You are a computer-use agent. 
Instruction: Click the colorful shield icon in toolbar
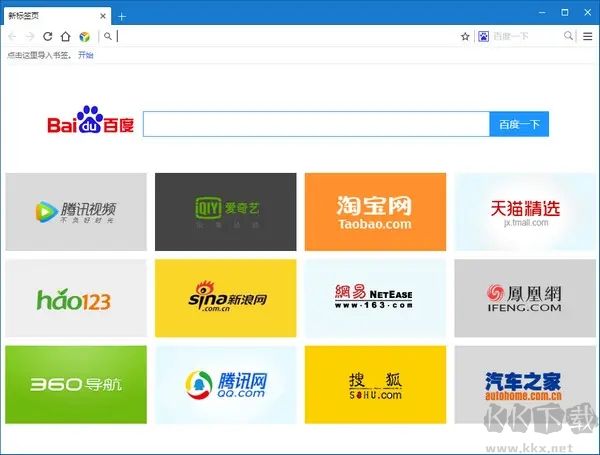point(84,36)
